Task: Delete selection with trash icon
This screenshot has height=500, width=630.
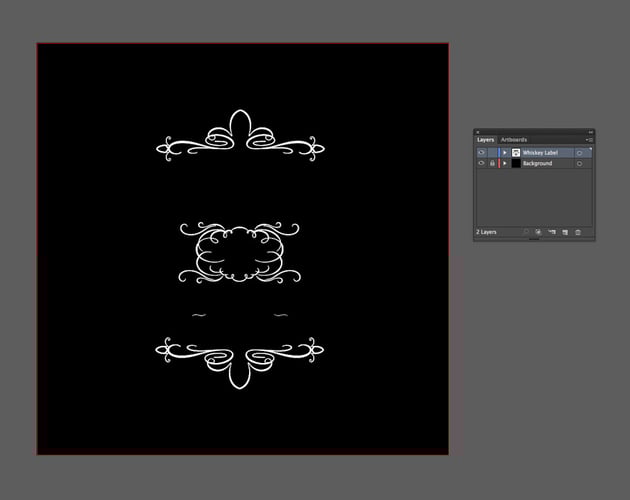Action: [578, 232]
